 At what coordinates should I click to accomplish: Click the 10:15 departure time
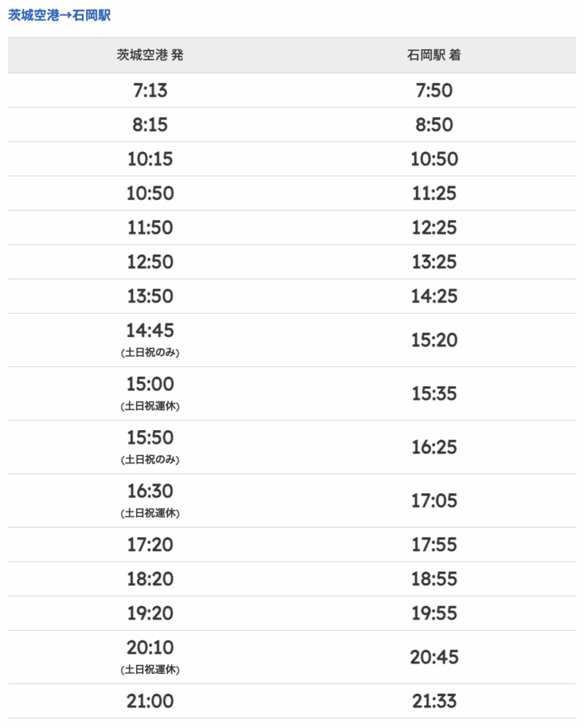pos(150,159)
